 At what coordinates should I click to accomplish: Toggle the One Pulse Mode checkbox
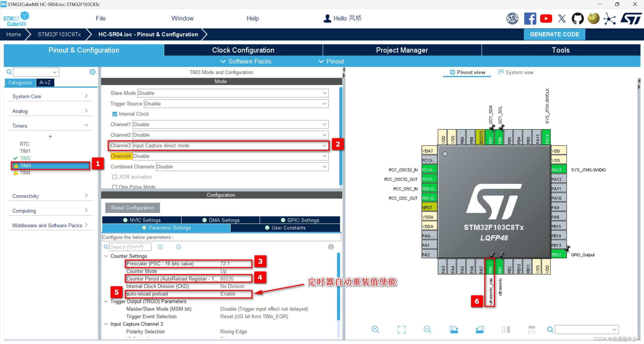(115, 187)
